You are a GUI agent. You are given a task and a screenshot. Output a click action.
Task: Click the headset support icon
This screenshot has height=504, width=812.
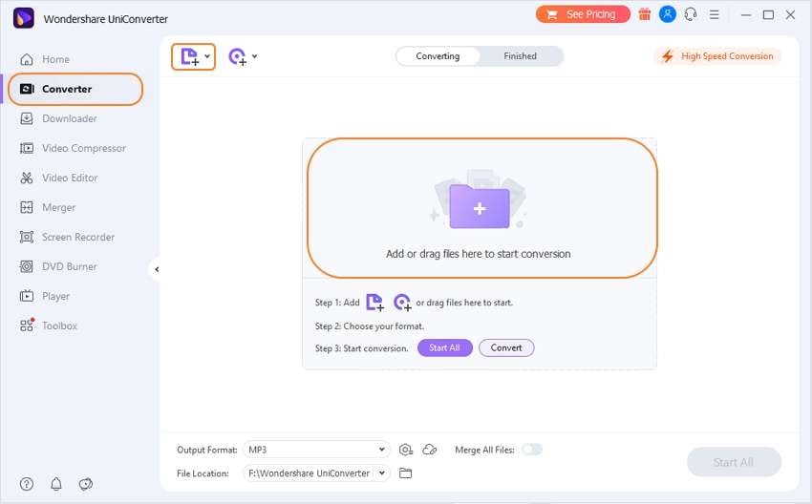(x=691, y=14)
